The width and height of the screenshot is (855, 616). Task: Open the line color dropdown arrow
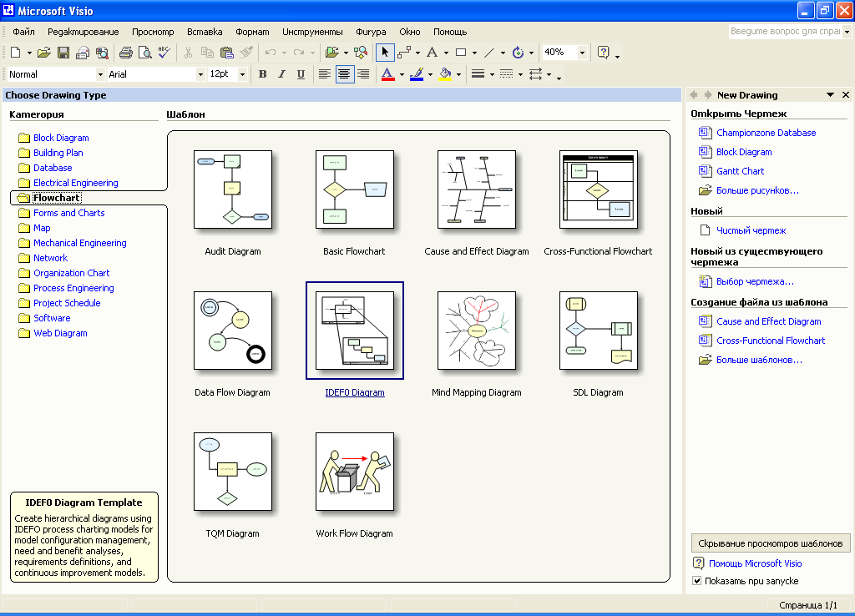pos(430,74)
